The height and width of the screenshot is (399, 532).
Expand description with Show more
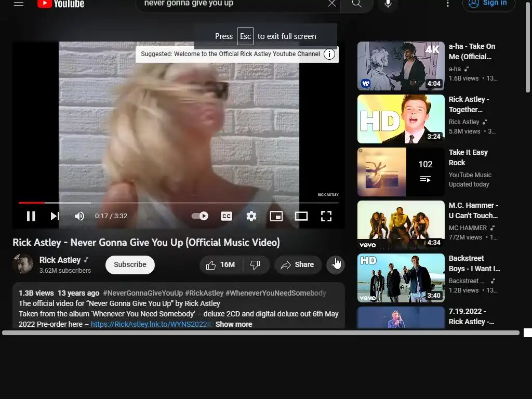point(234,324)
